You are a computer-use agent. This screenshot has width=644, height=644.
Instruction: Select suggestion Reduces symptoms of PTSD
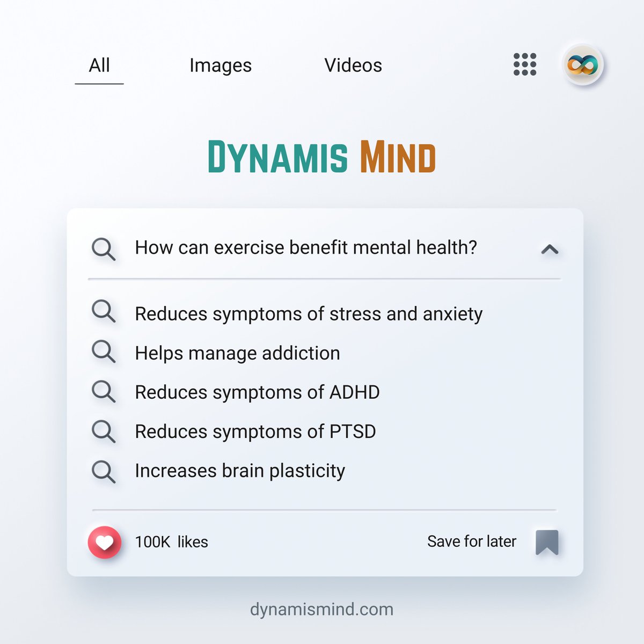[255, 431]
